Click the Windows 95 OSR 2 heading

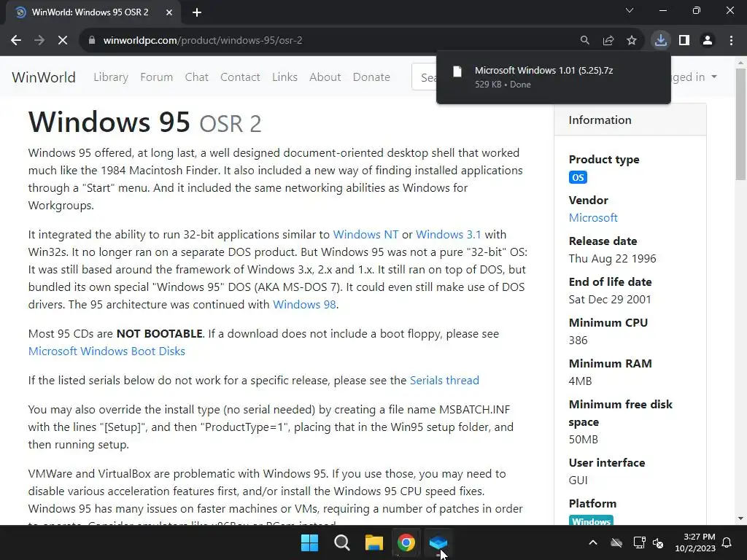point(145,122)
